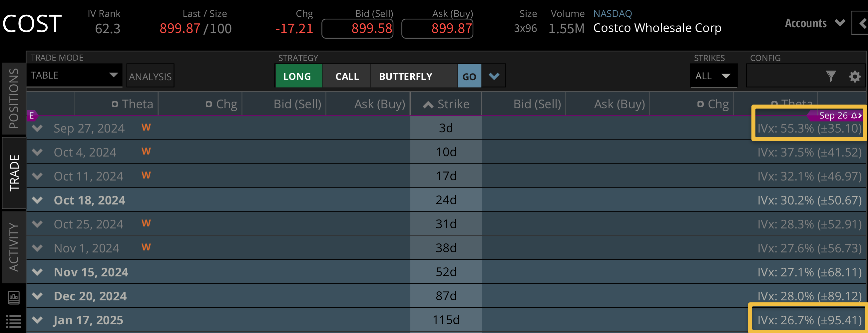Viewport: 868px width, 333px height.
Task: Open the chart panel icon in sidebar
Action: point(14,298)
